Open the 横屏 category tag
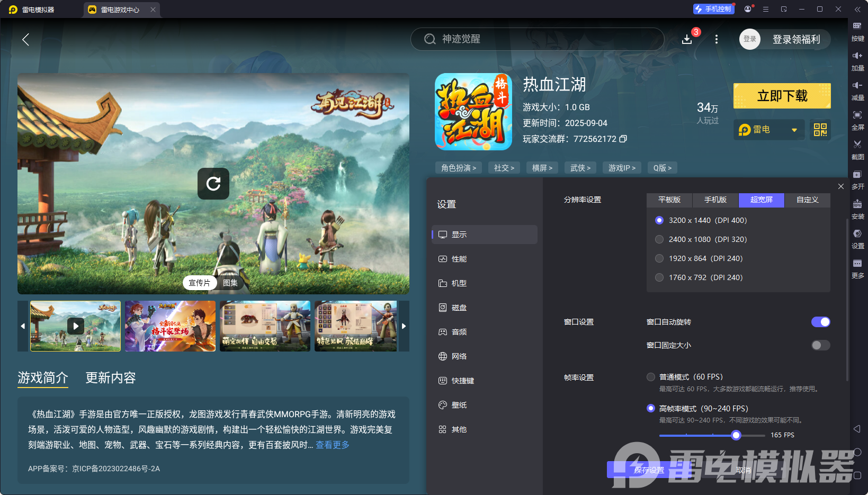Screen dimensions: 868x495 pos(542,168)
